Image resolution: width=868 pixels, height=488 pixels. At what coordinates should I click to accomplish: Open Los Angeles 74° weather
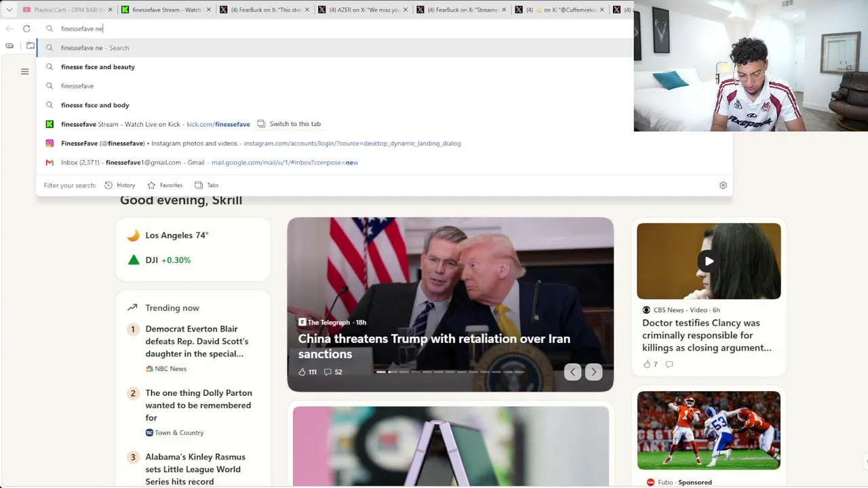tap(177, 235)
